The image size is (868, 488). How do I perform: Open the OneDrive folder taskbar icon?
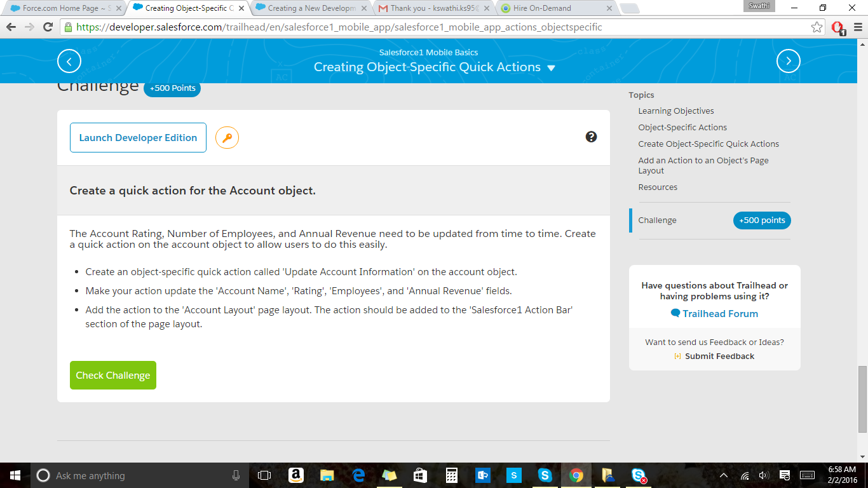tap(607, 475)
